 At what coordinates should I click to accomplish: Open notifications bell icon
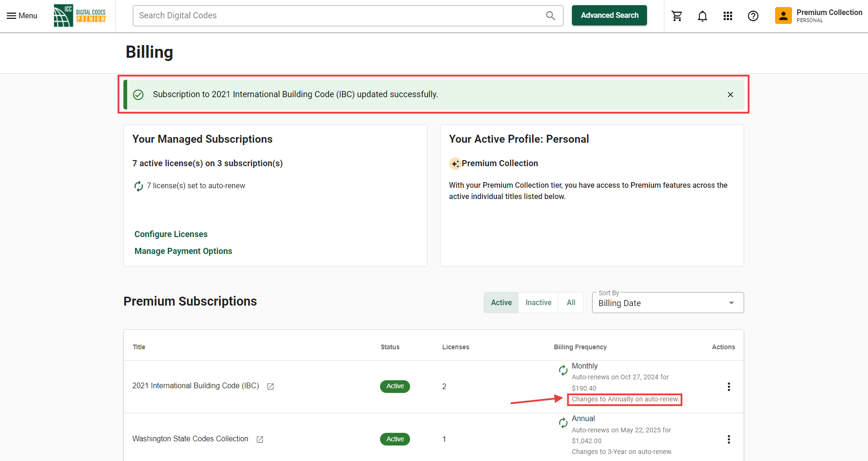tap(702, 16)
